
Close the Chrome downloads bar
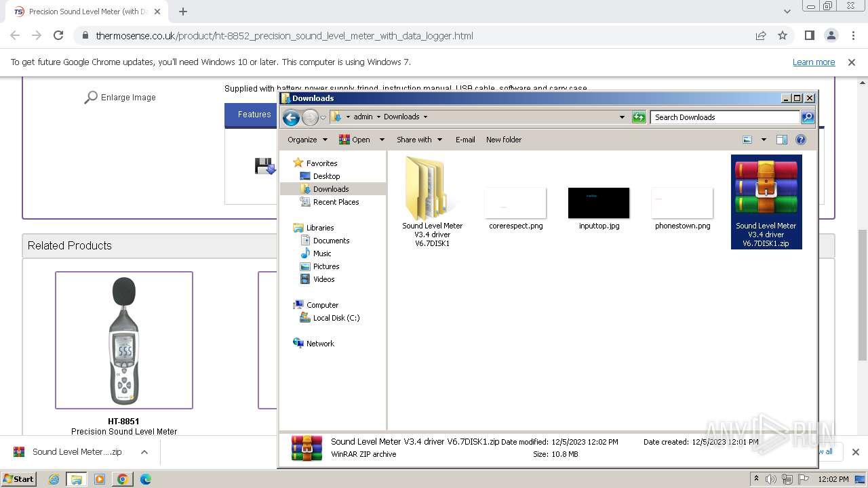(x=855, y=452)
